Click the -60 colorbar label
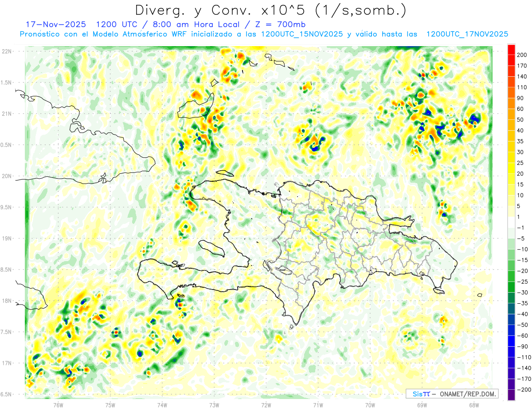 523,336
